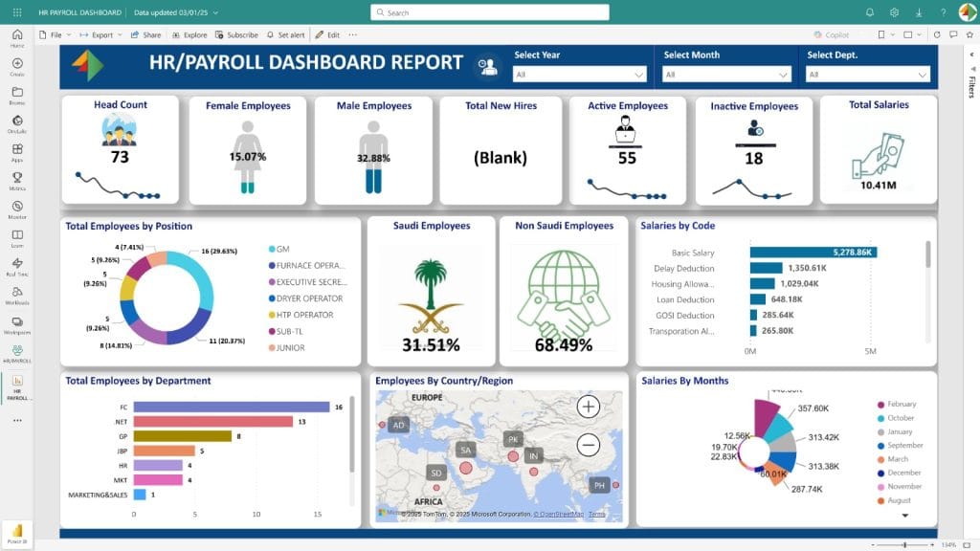Go to Real-Time hub in sidebar
The height and width of the screenshot is (551, 980).
point(17,266)
